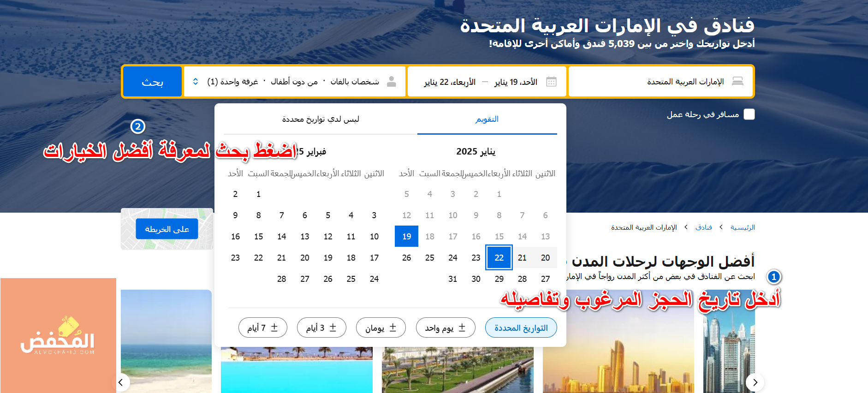Viewport: 868px width, 393px height.
Task: Click the person icon in guests field
Action: 392,82
